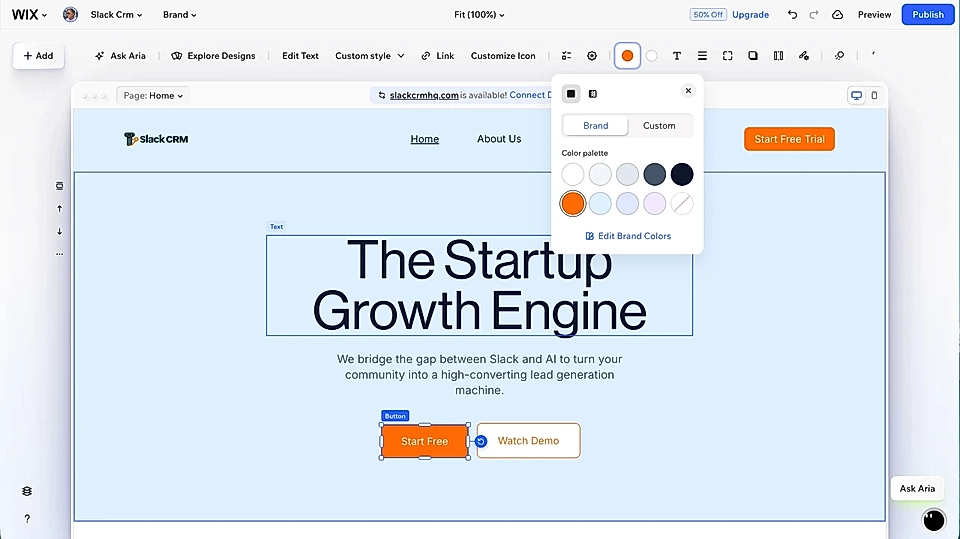Click the user profile avatar

pyautogui.click(x=70, y=14)
